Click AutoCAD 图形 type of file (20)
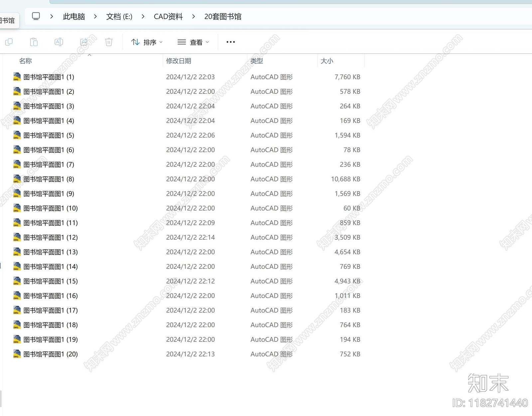This screenshot has height=416, width=532. pos(272,354)
